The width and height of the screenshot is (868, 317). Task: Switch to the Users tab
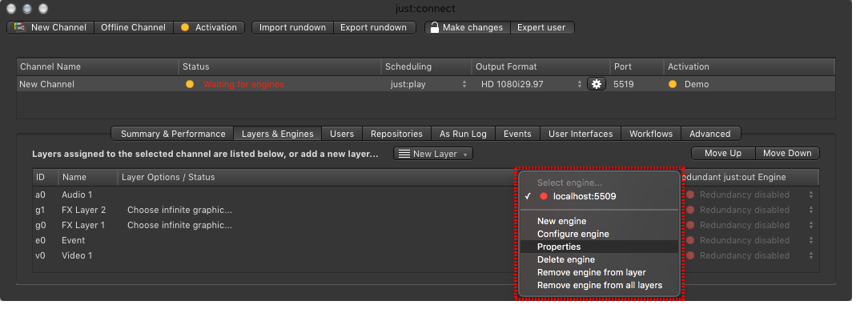(x=342, y=134)
